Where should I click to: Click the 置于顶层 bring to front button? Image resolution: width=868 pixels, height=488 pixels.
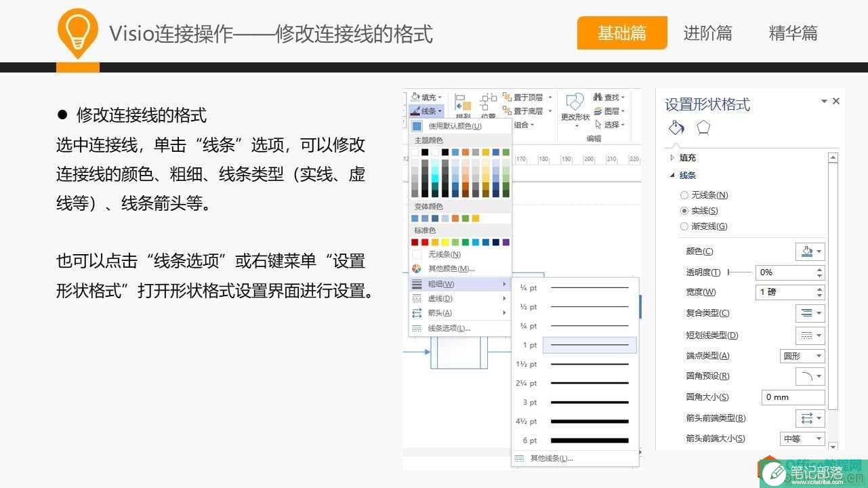point(528,97)
